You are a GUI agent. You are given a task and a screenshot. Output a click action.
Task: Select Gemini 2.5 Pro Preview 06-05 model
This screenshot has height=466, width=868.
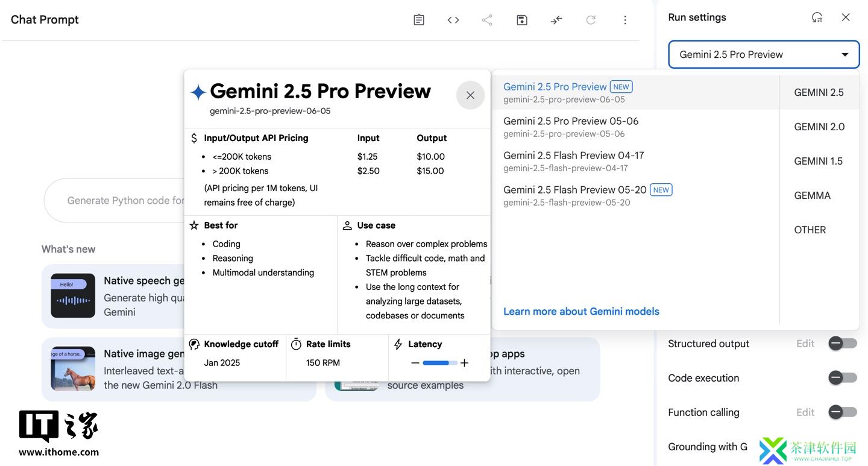[636, 92]
